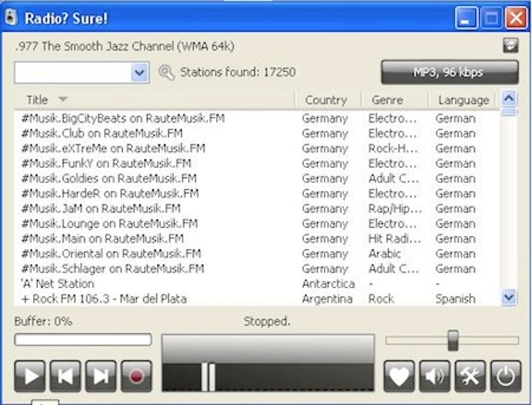Click the power button icon
Viewport: 532px width, 405px height.
pos(506,376)
